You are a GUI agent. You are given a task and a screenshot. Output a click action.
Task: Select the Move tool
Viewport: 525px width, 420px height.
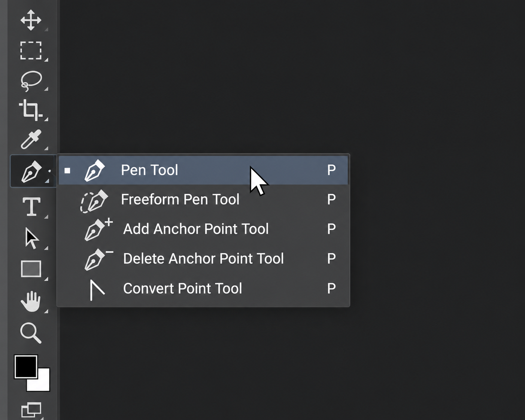click(31, 20)
